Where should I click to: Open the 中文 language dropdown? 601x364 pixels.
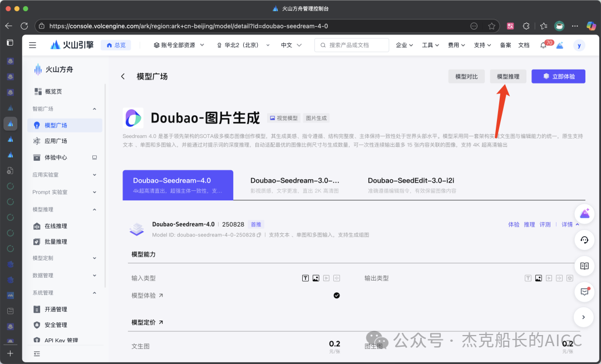pos(291,45)
